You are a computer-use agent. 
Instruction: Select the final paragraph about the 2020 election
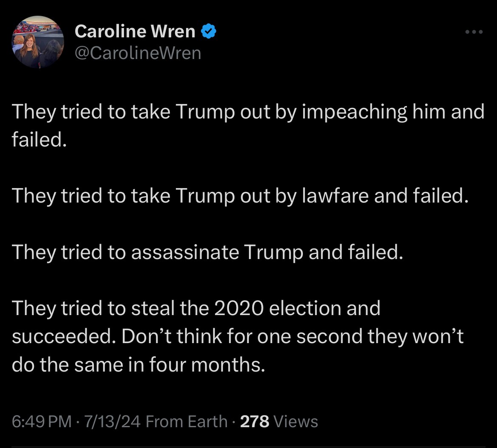pos(238,336)
